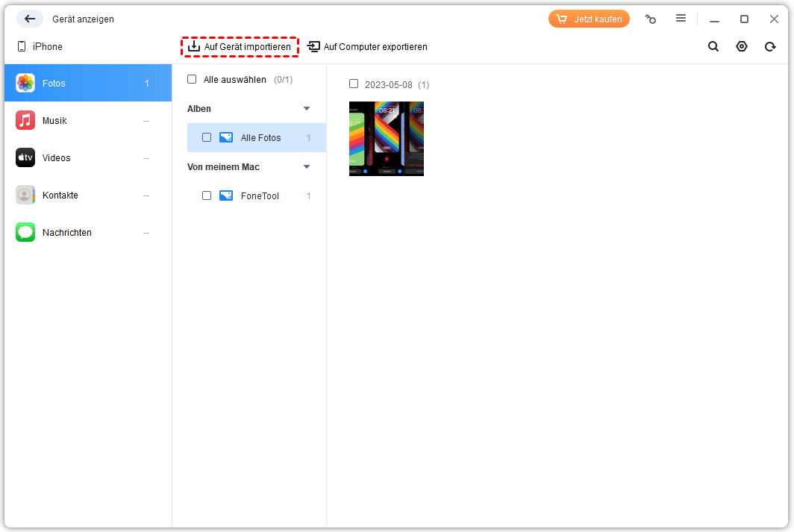The height and width of the screenshot is (532, 794).
Task: Click the Musik app icon
Action: [x=25, y=121]
